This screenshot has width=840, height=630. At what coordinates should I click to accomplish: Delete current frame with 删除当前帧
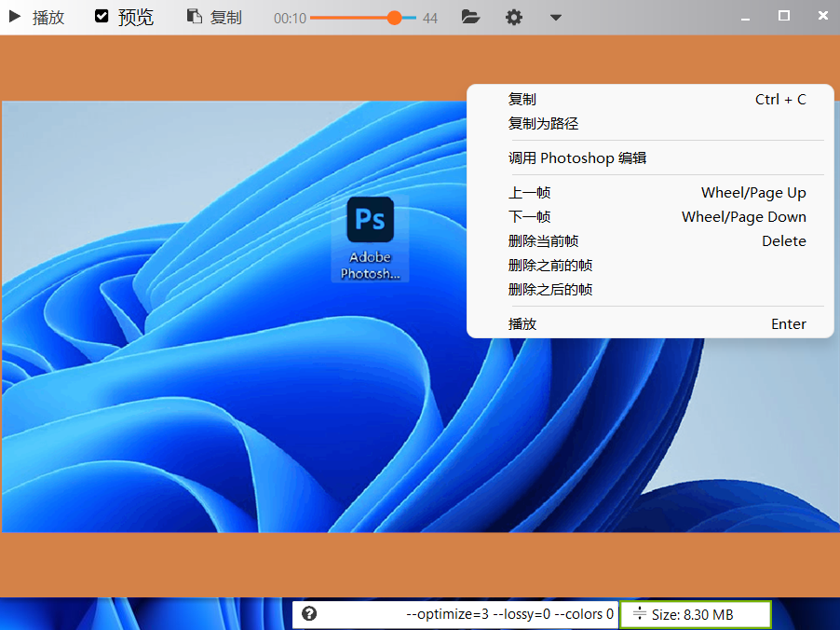pyautogui.click(x=543, y=241)
